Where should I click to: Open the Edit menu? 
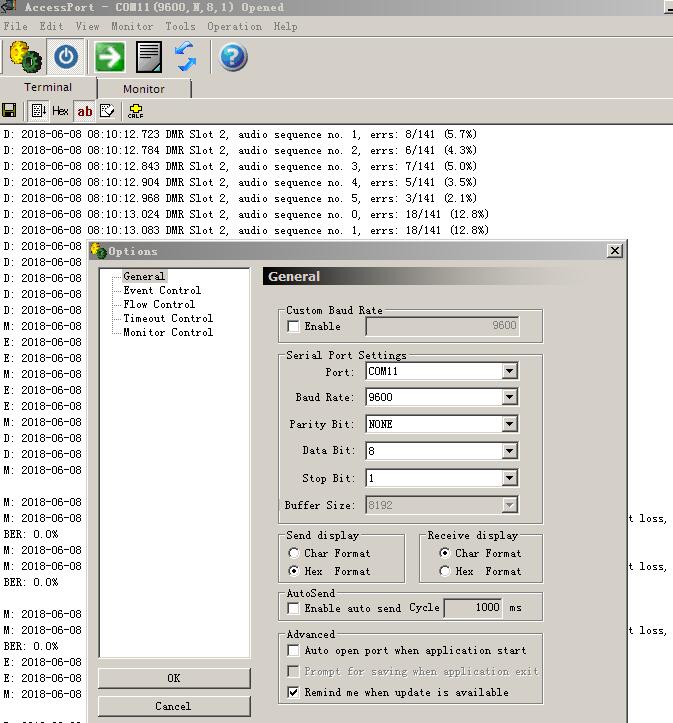(x=51, y=26)
